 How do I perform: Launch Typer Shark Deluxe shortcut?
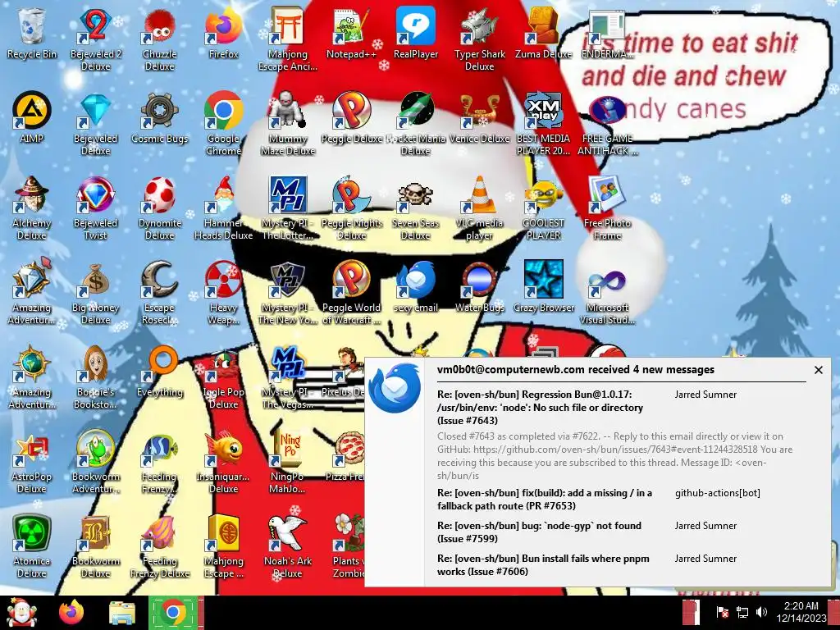pyautogui.click(x=479, y=39)
